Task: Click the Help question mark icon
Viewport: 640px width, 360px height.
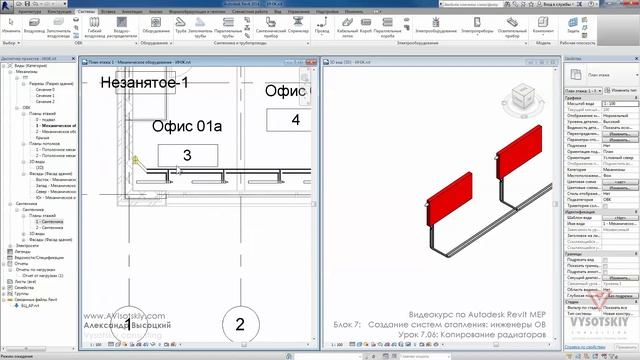Action: tap(591, 4)
